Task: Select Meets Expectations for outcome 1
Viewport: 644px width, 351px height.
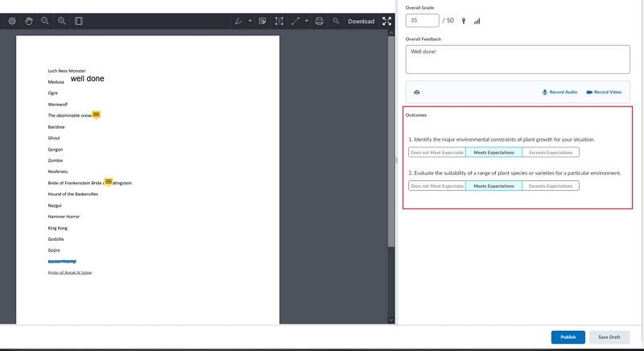Action: 494,152
